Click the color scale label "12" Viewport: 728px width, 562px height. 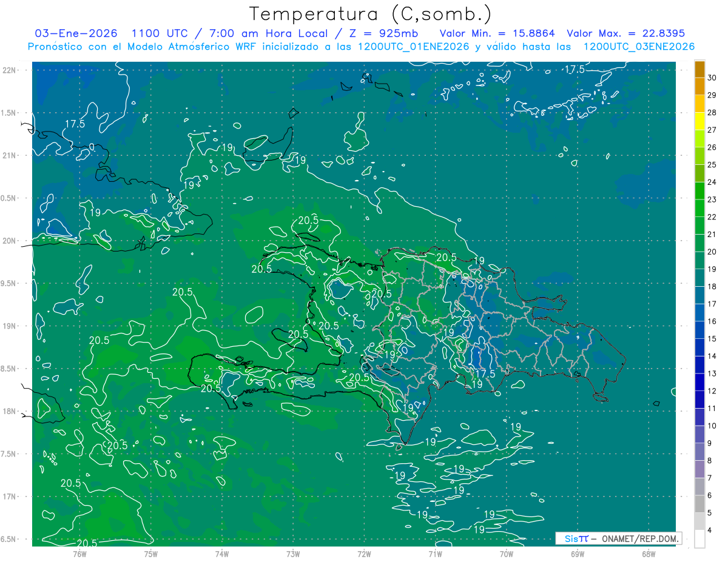click(712, 391)
